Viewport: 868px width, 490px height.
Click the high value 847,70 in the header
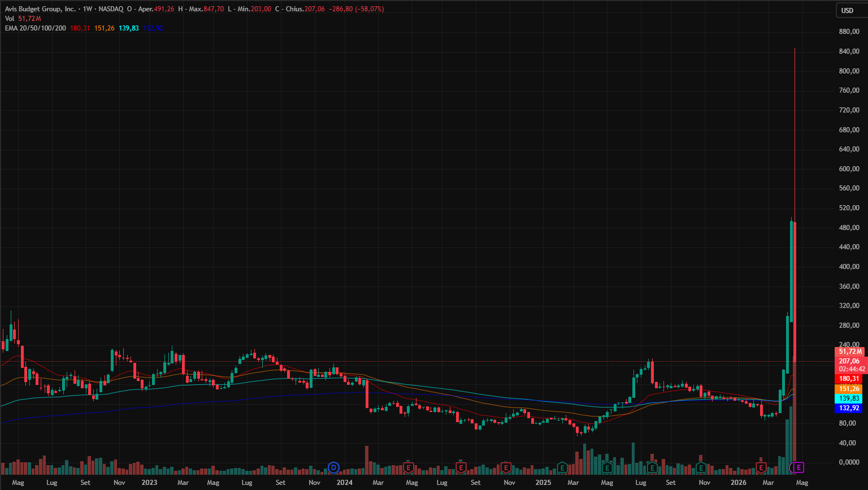pyautogui.click(x=212, y=9)
